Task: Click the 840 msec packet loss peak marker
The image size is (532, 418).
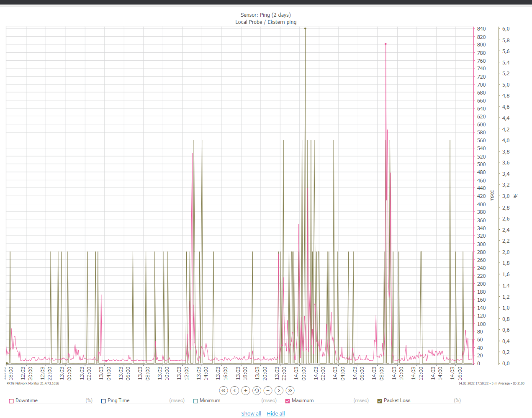Action: tap(305, 28)
